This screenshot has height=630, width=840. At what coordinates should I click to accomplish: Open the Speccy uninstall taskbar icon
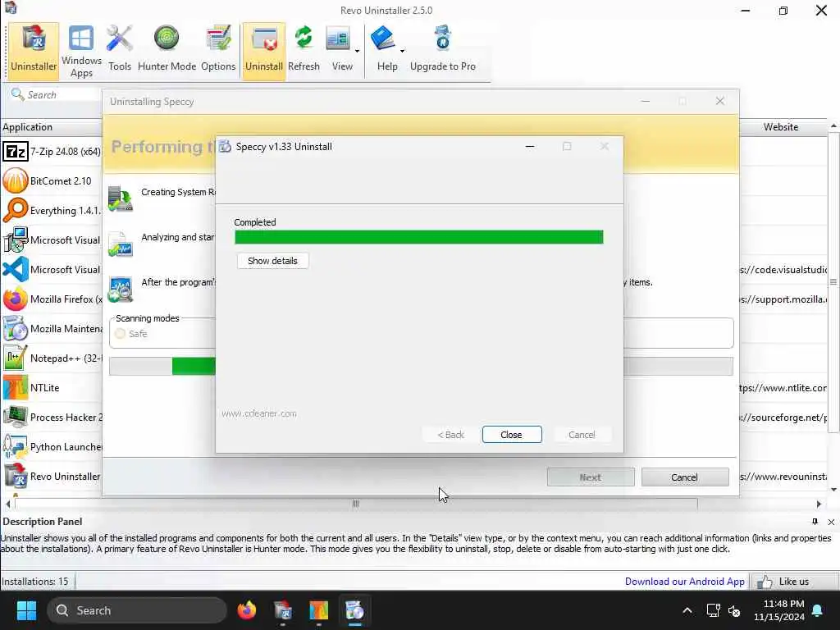(x=354, y=610)
